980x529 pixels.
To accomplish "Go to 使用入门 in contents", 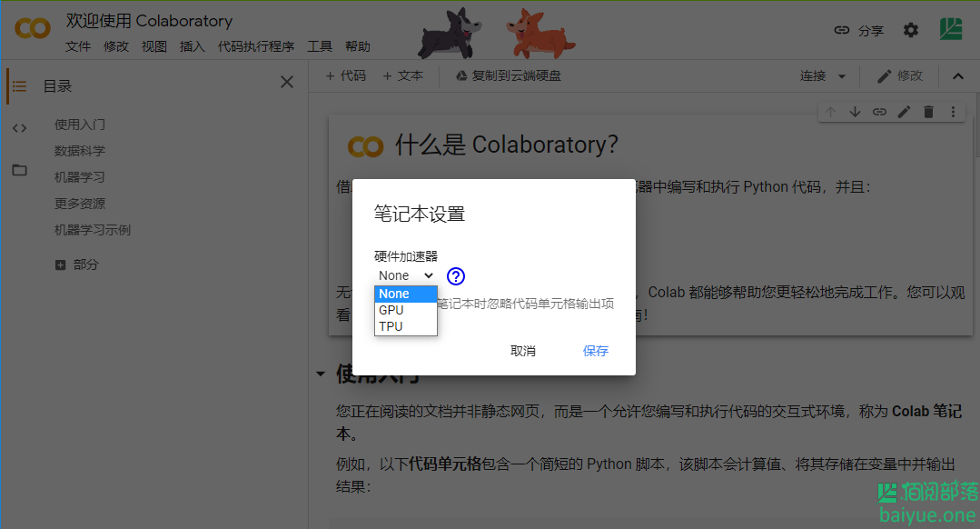I will coord(80,125).
